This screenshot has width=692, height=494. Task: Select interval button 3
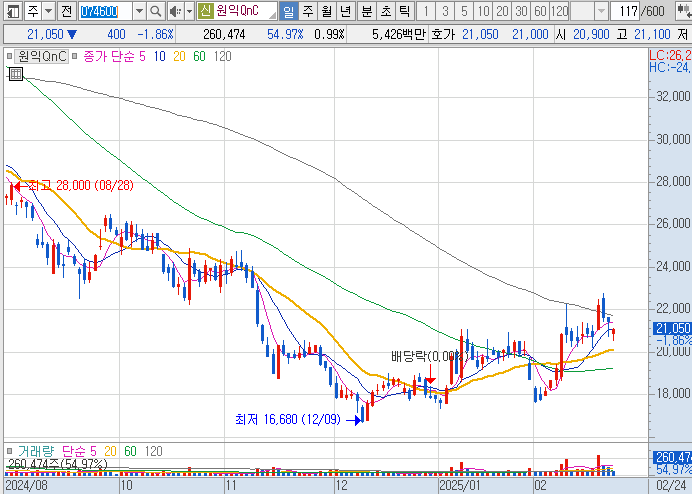(x=445, y=11)
